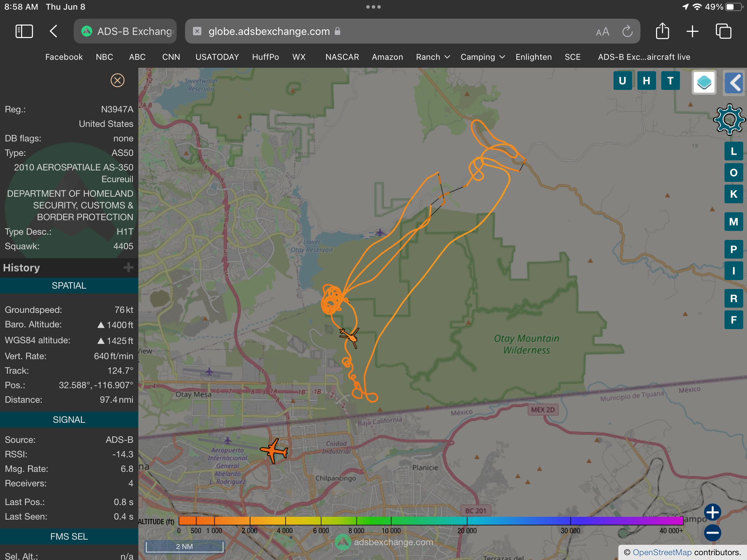Click the Otay Mountain Wilderness map label
The width and height of the screenshot is (747, 560).
tap(527, 344)
